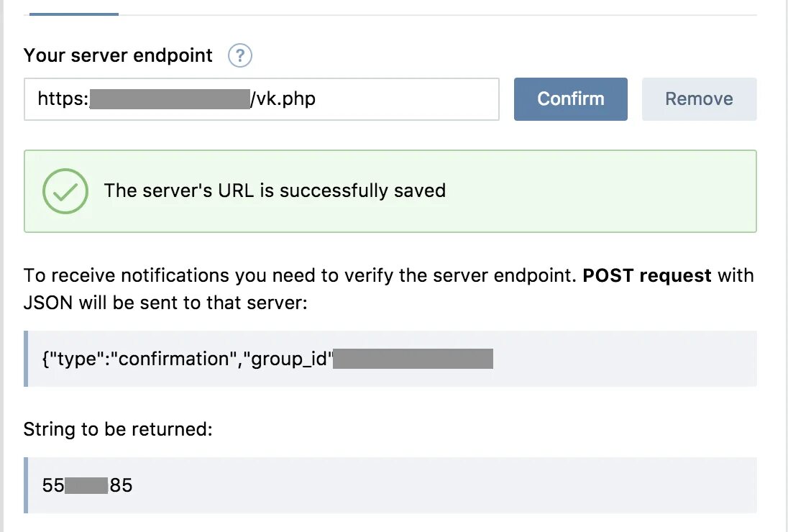Click the redacted middle of return string
Screen dimensions: 788x532
(86, 485)
